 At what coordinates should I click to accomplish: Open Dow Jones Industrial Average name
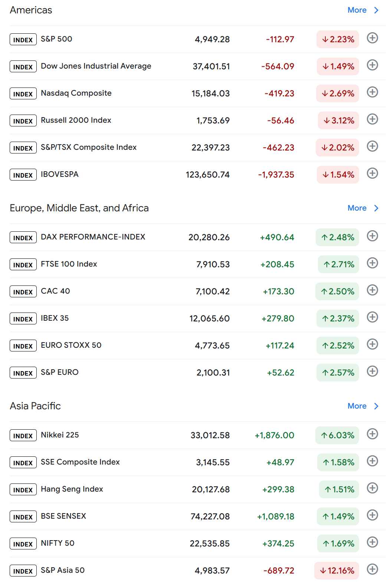[96, 66]
